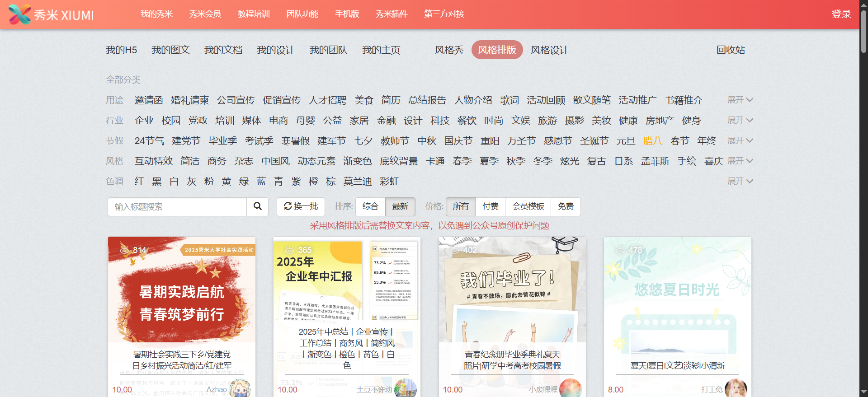This screenshot has width=868, height=397.
Task: Open 秀米会员 in top menu
Action: [205, 14]
